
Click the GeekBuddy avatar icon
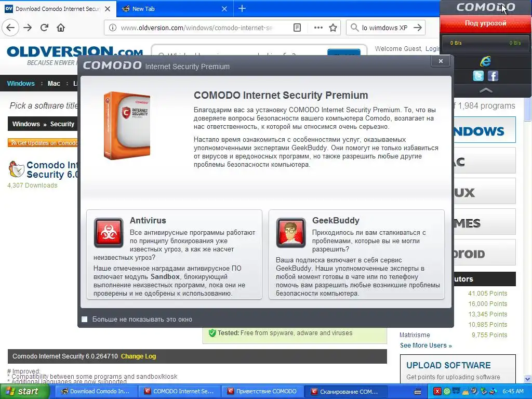point(291,232)
